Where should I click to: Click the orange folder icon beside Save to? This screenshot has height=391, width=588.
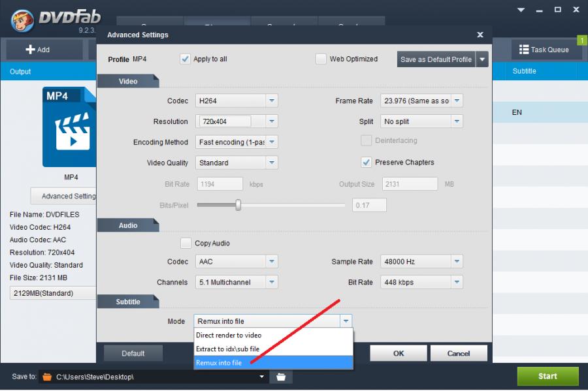(x=47, y=377)
